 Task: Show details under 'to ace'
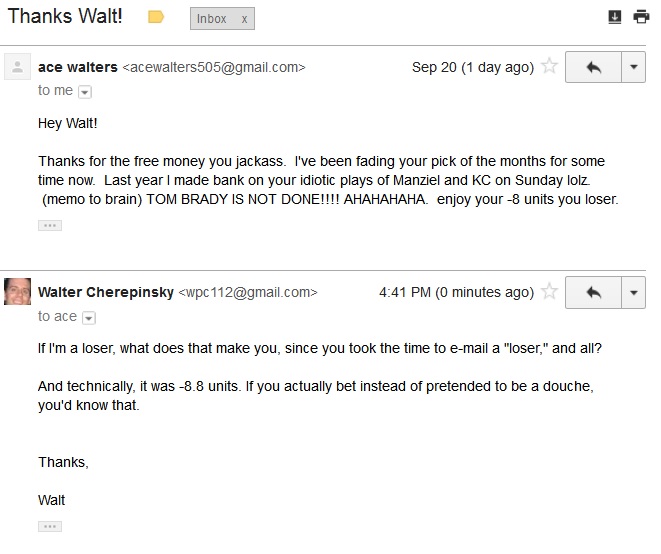pos(89,318)
